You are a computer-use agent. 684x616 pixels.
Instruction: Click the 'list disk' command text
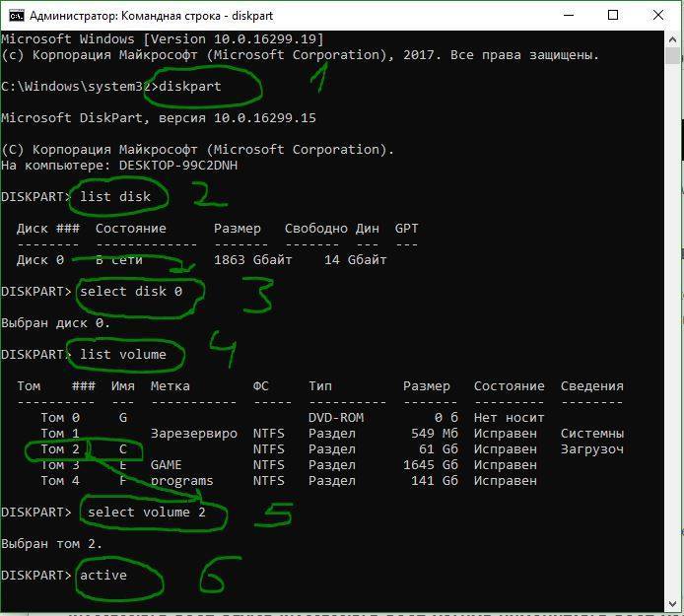pyautogui.click(x=115, y=197)
